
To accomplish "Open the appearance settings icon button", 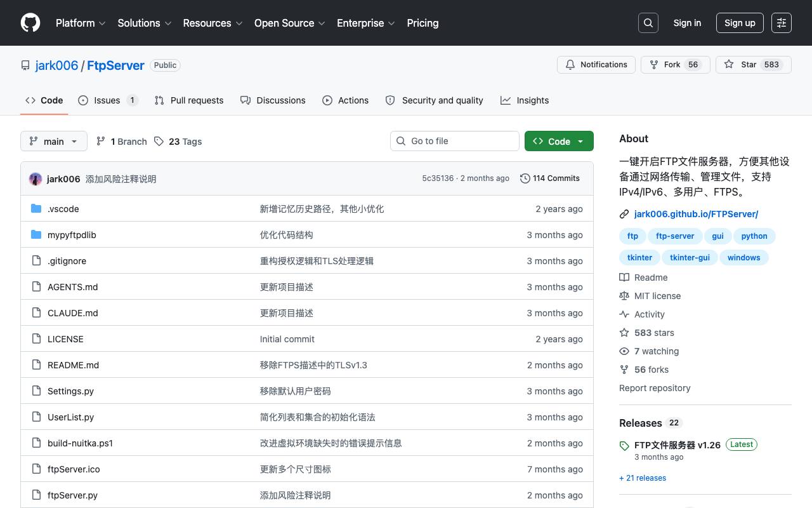I will [782, 23].
